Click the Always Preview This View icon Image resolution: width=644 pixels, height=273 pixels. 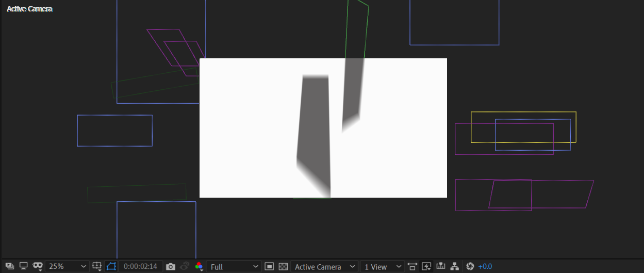click(x=9, y=266)
